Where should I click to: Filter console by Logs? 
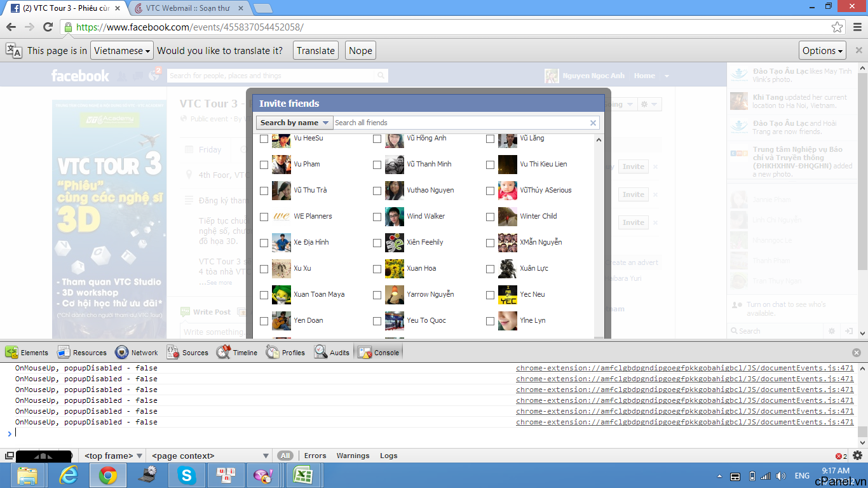coord(389,456)
